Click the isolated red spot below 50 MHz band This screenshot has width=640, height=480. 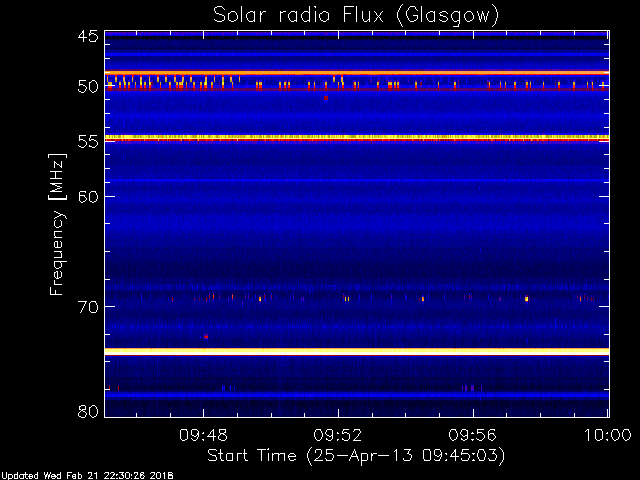coord(326,98)
